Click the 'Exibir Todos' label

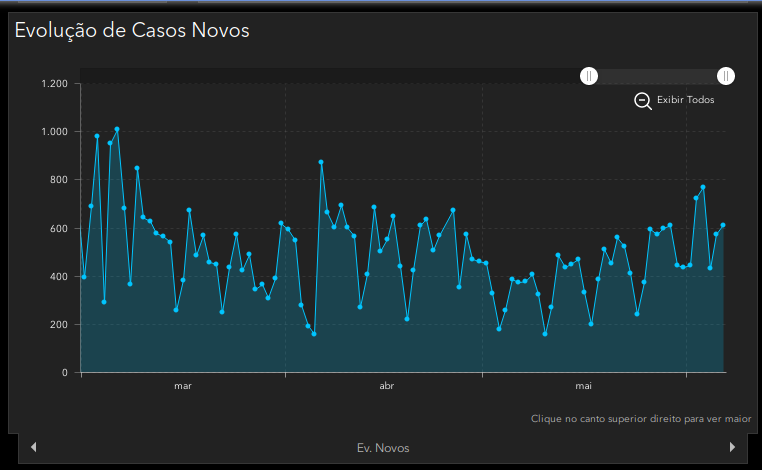685,100
